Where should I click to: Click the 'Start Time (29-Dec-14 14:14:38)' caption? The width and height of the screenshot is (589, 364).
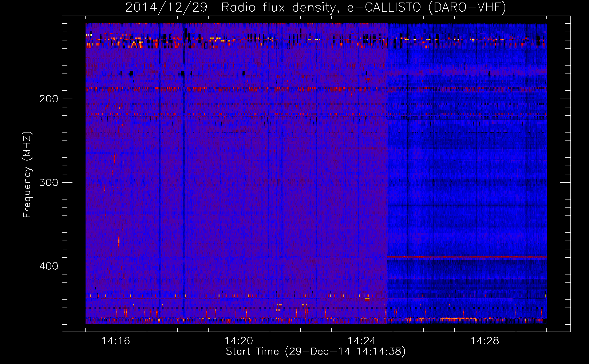point(316,352)
